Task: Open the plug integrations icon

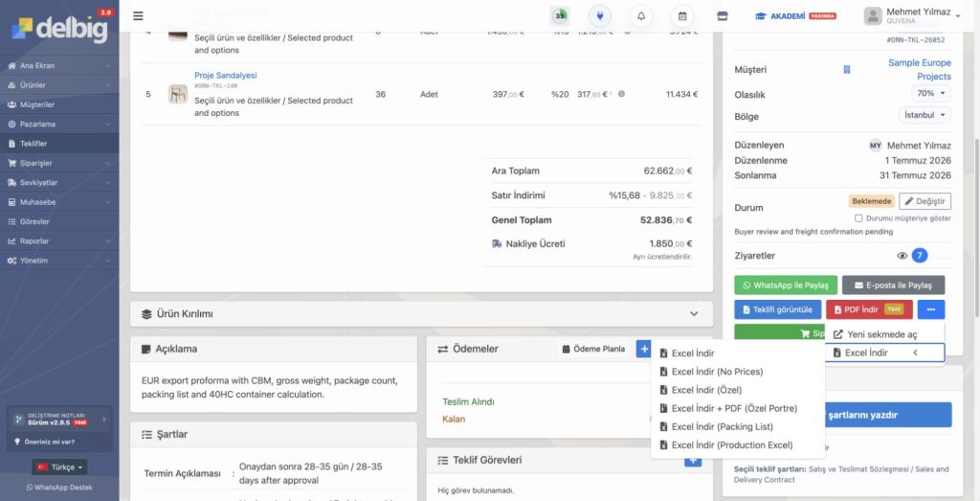Action: click(x=599, y=16)
